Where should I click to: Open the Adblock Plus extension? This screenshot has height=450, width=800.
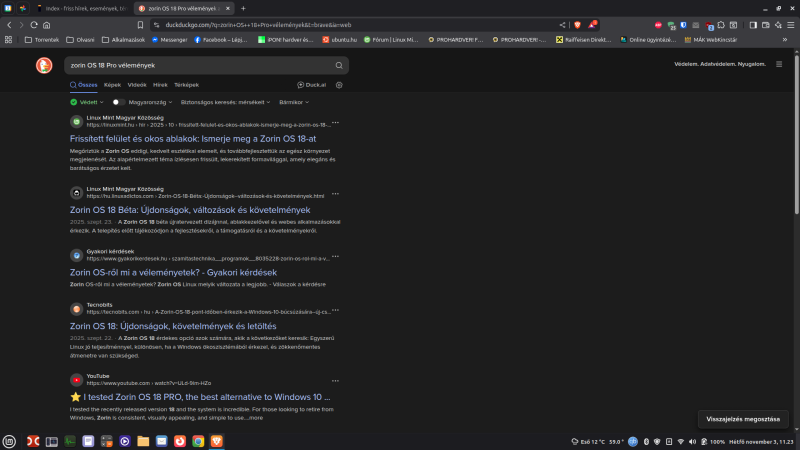[x=658, y=24]
